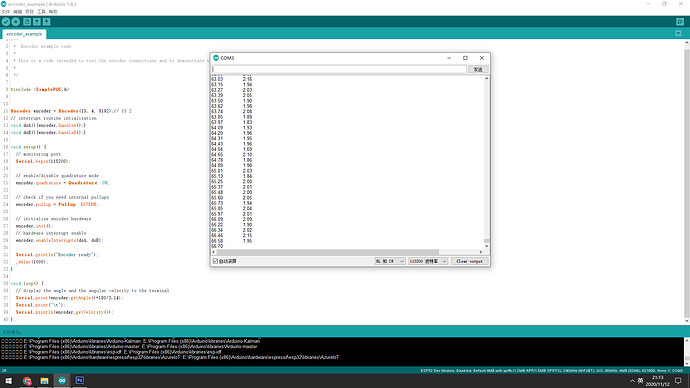This screenshot has height=388, width=690.
Task: Open the Windows Start menu
Action: pyautogui.click(x=9, y=381)
